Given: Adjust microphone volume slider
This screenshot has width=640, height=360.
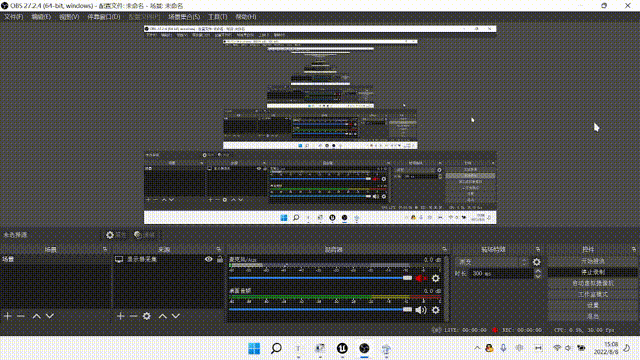Looking at the screenshot, I should pos(320,278).
